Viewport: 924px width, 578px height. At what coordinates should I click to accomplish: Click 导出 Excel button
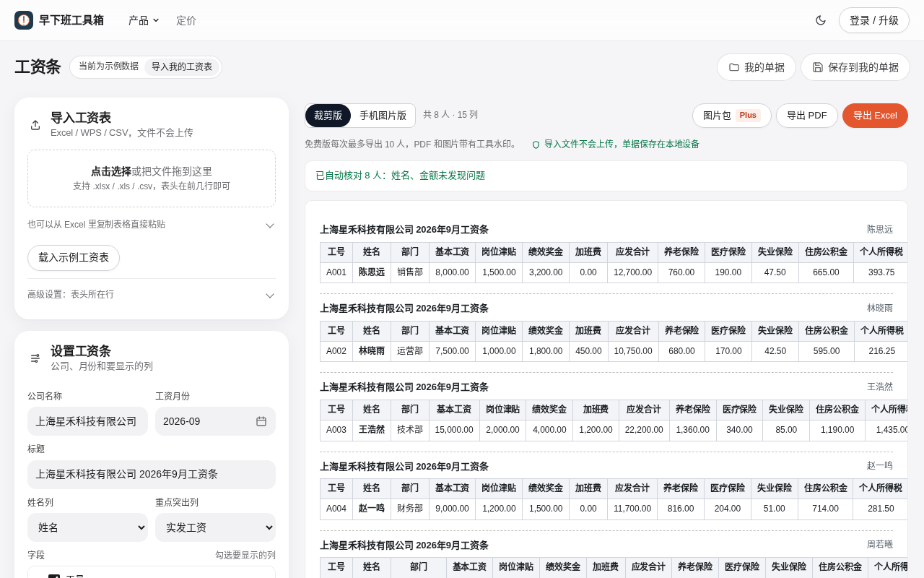(875, 116)
